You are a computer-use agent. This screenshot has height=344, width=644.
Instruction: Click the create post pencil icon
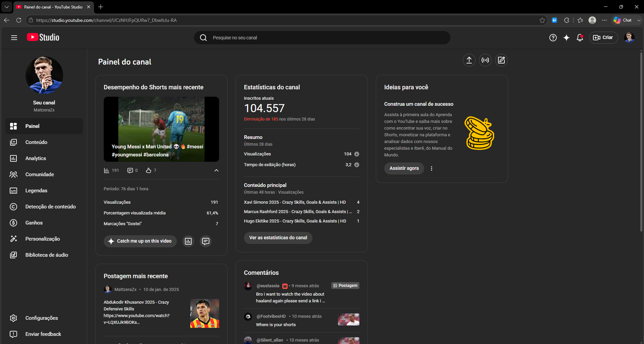click(x=501, y=60)
